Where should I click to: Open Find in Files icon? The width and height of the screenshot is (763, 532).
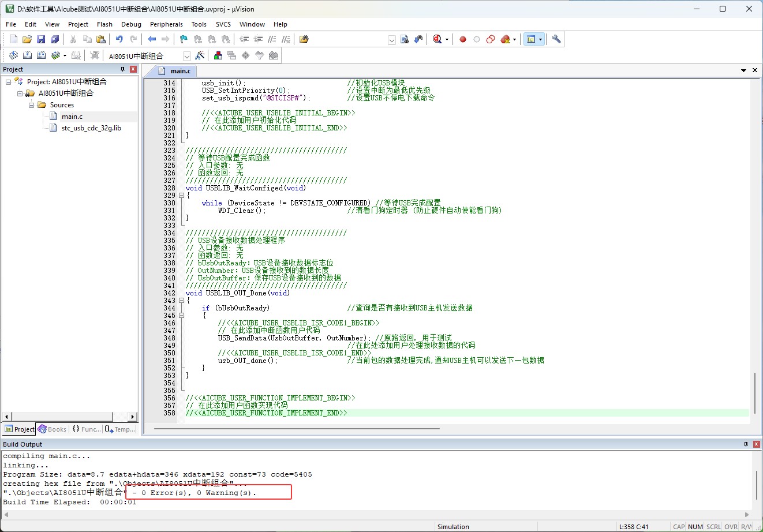[304, 39]
